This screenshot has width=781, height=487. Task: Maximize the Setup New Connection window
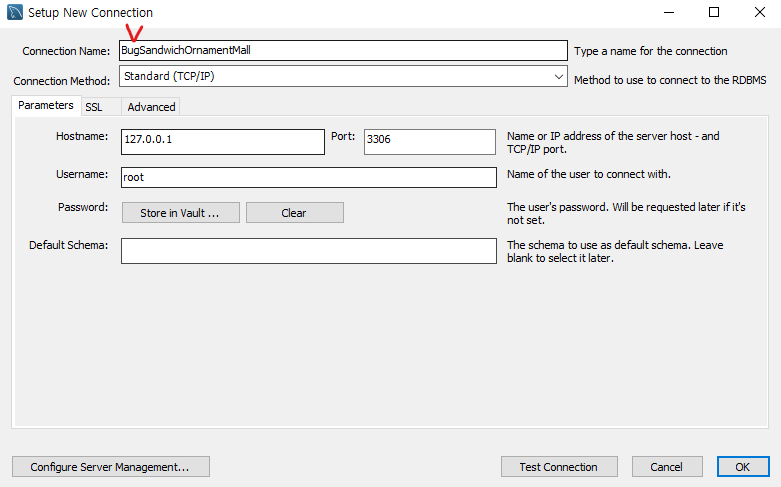[x=714, y=12]
